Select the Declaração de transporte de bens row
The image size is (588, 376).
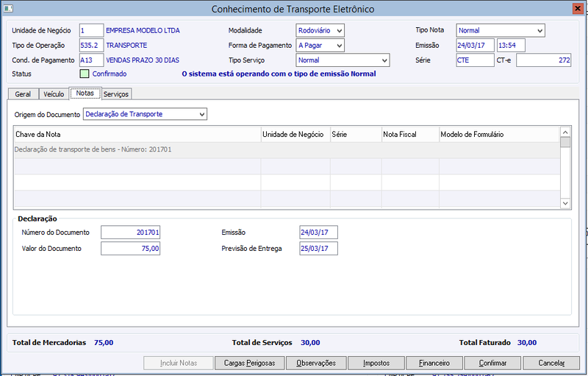tap(287, 149)
